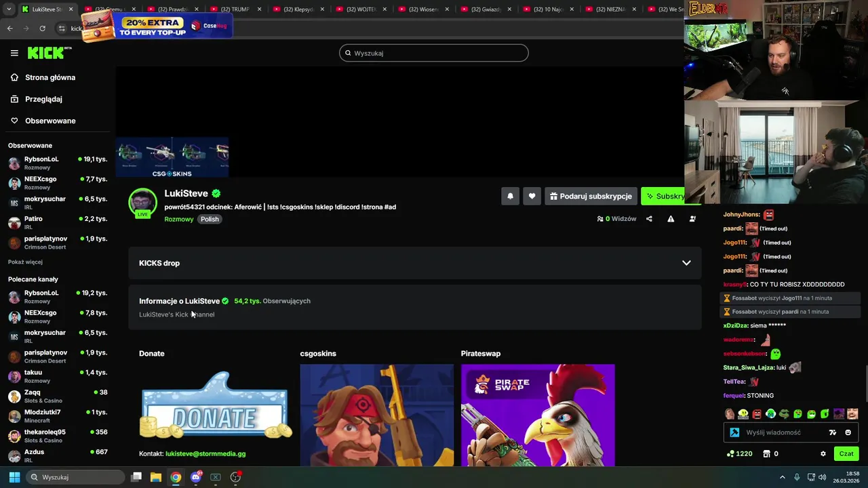Open File Explorer from the taskbar
The height and width of the screenshot is (488, 868).
(156, 477)
